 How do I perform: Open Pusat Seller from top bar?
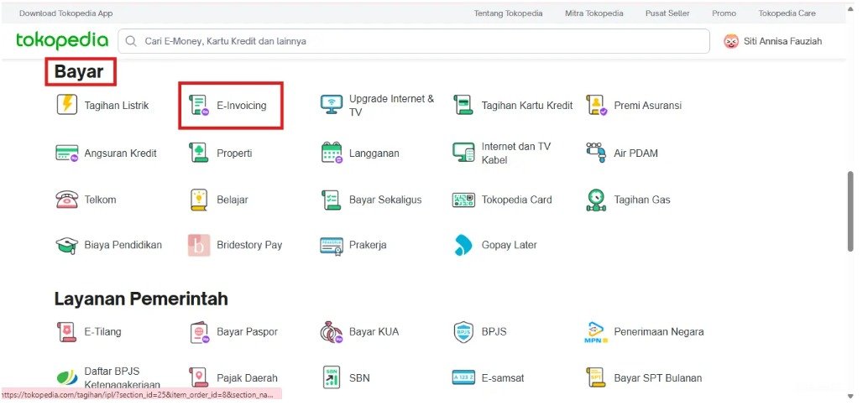tap(667, 13)
